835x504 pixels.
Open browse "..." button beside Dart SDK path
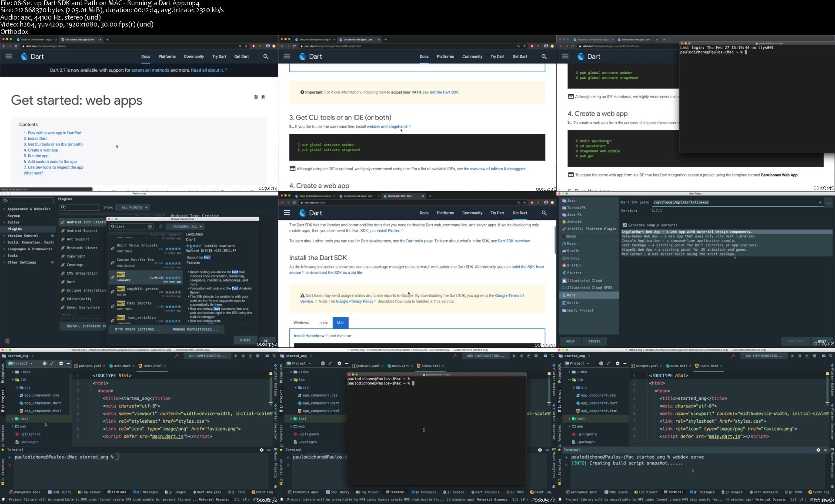click(828, 202)
